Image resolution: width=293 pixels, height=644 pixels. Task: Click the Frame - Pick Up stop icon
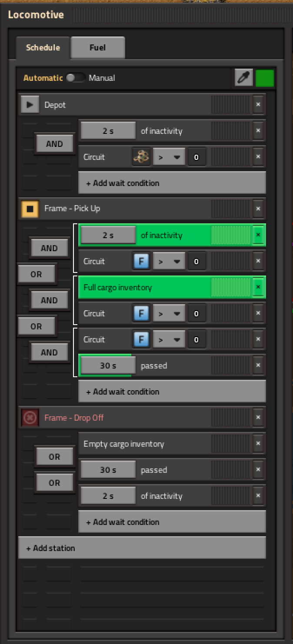coord(30,209)
